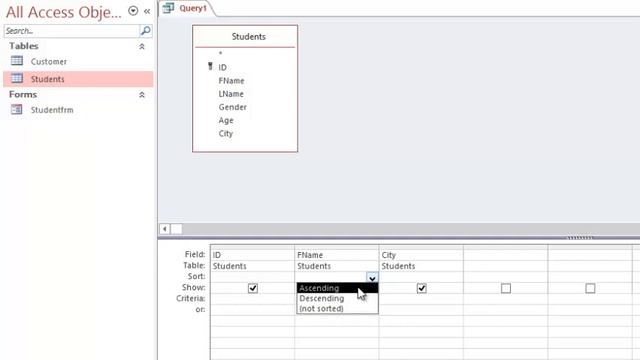Select the FName field in Students table

pos(231,81)
